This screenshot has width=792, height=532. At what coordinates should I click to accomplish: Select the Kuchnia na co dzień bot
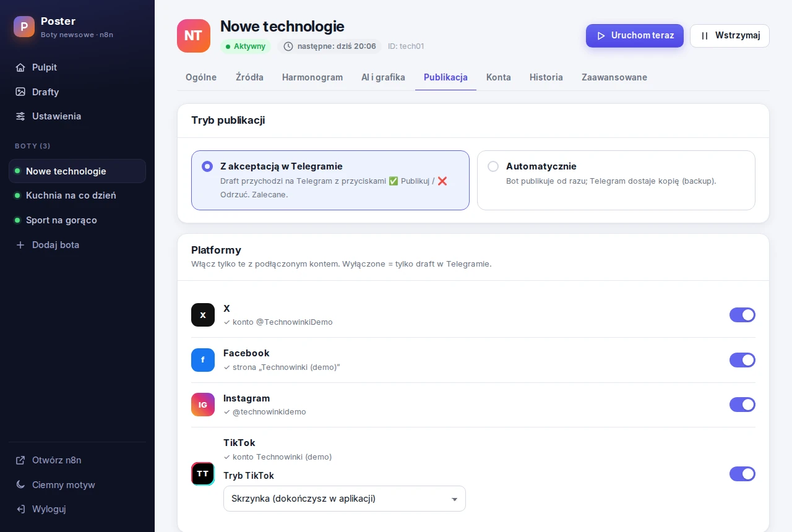(77, 195)
